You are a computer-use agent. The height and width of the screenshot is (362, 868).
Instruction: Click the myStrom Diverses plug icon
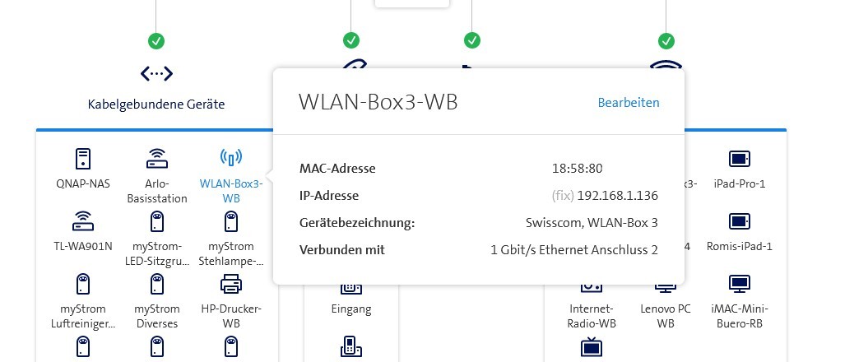(156, 285)
